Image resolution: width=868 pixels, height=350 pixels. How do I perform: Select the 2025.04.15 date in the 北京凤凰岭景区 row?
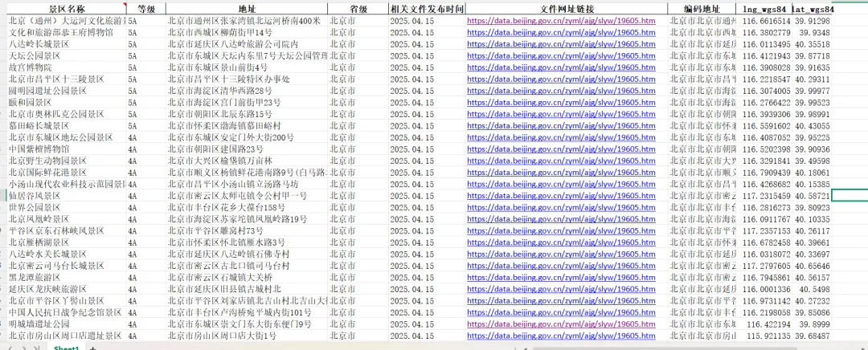(x=427, y=219)
